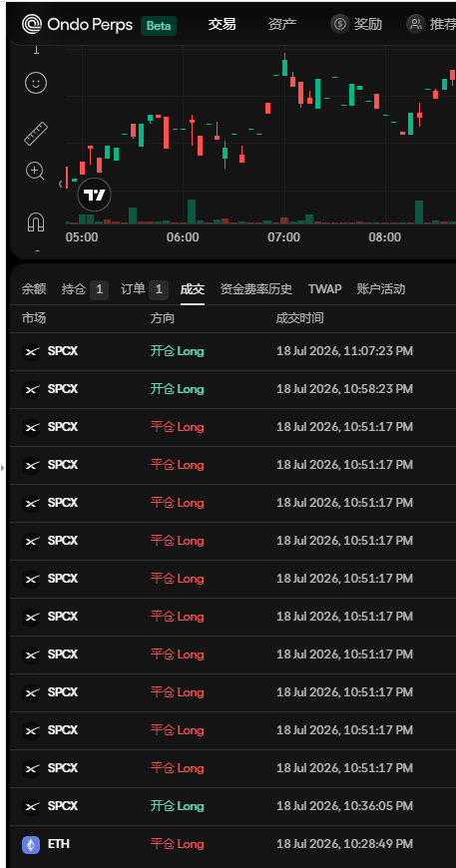Click SPCX icon in the 11:07:23 PM row
456x868 pixels.
[31, 352]
